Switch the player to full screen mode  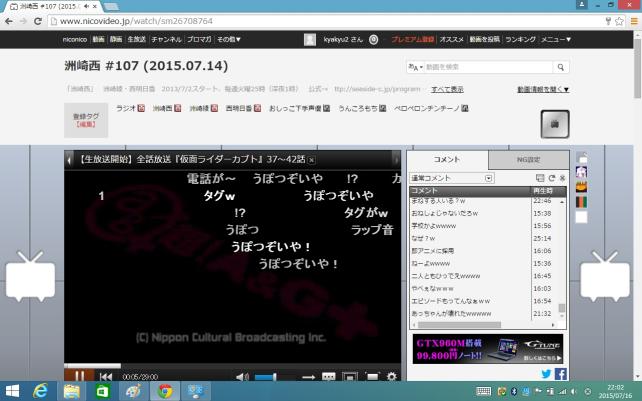[x=372, y=377]
